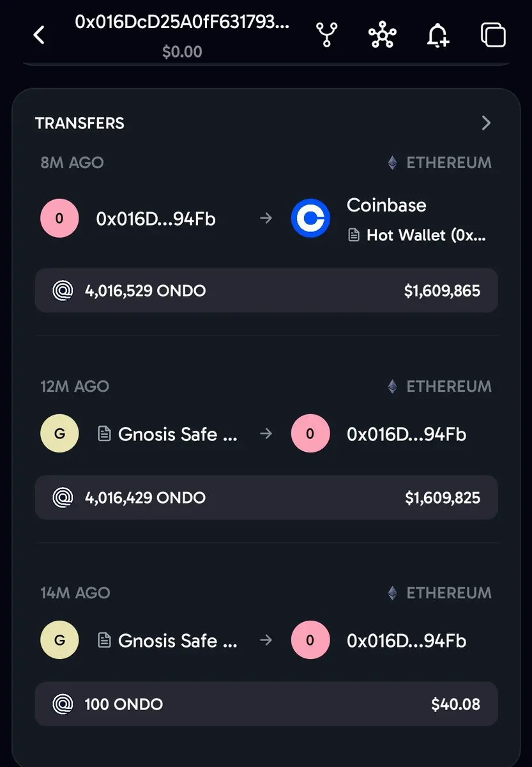
Task: Open Gnosis Safe sender in 12M ago transfer
Action: pos(168,435)
